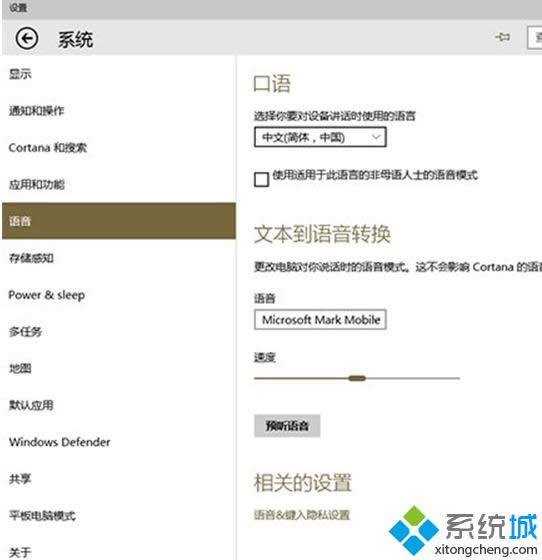Click the 文本到语音转换 heading

pyautogui.click(x=322, y=234)
